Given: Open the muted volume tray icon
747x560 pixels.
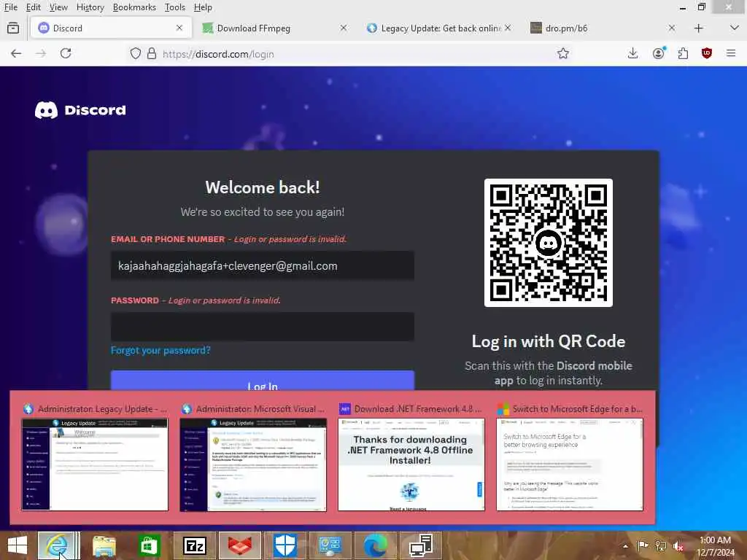Looking at the screenshot, I should click(x=678, y=546).
